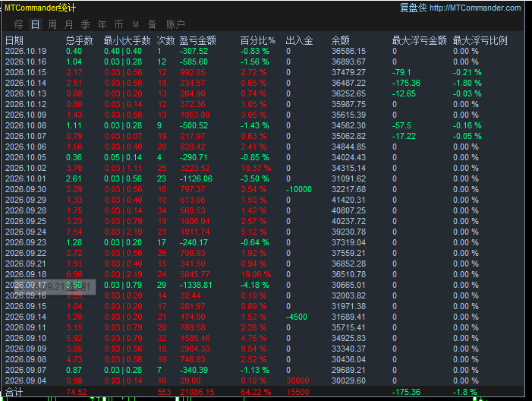Click max floating loss -57.5
The width and height of the screenshot is (532, 401).
[401, 125]
